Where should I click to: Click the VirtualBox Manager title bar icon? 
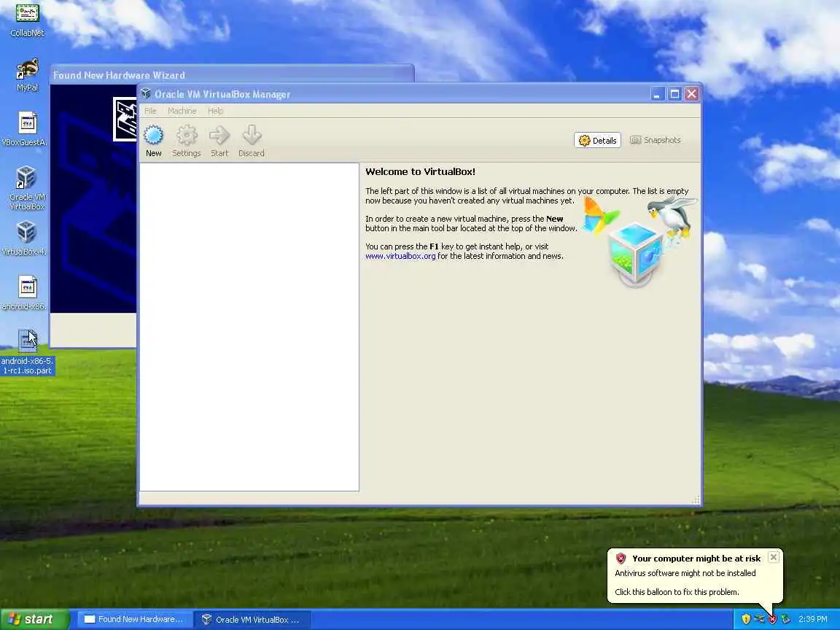(146, 94)
